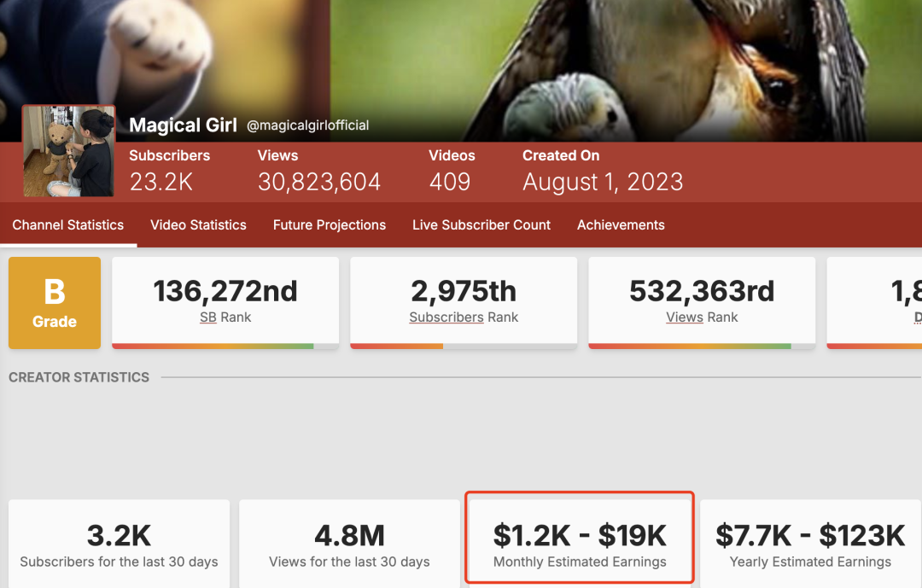Select the 2,975th Subscribers Rank card
Screen dimensions: 922x588
(463, 299)
